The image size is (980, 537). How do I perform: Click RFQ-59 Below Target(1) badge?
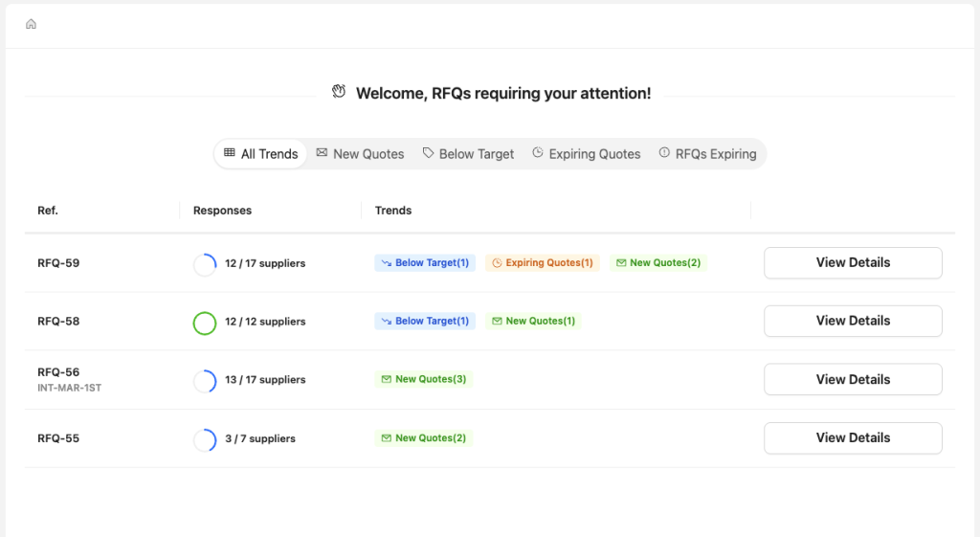point(424,263)
